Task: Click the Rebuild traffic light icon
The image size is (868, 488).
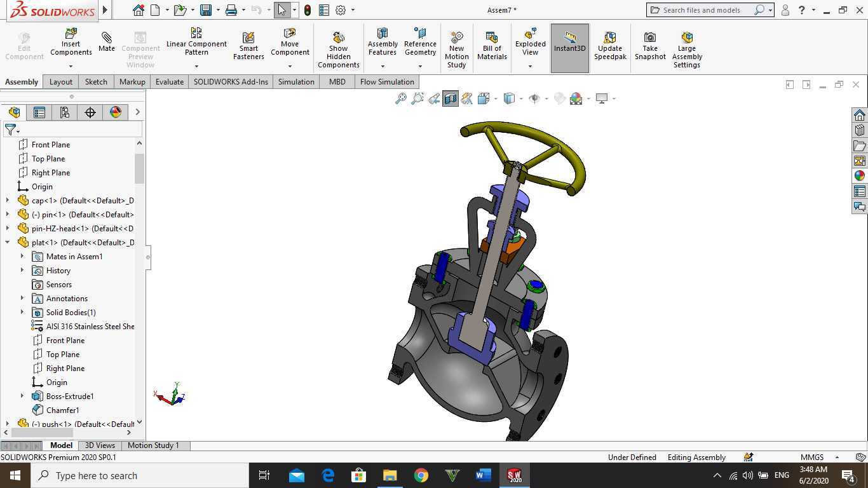Action: (x=308, y=10)
